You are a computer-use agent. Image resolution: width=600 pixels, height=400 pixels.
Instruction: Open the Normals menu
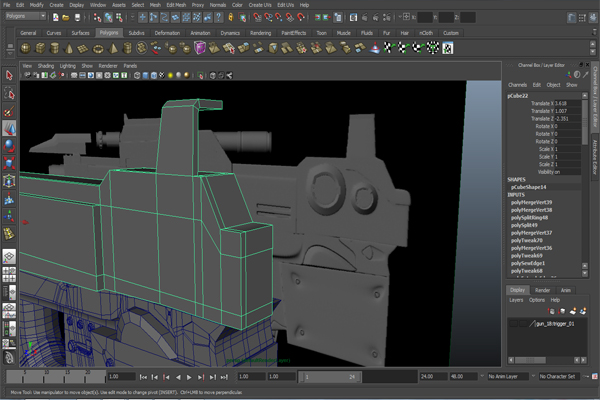pyautogui.click(x=218, y=5)
